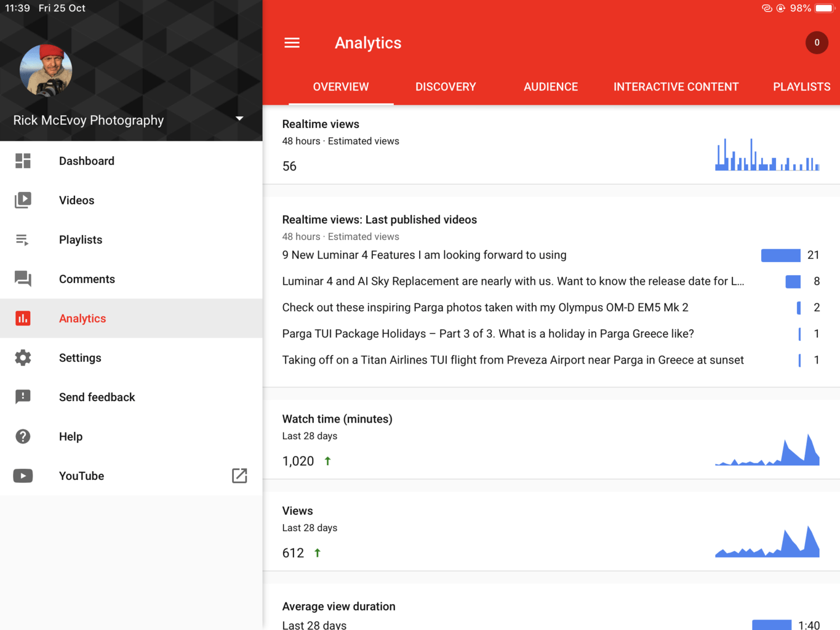The height and width of the screenshot is (630, 840).
Task: Open the Average view duration card
Action: click(x=551, y=607)
